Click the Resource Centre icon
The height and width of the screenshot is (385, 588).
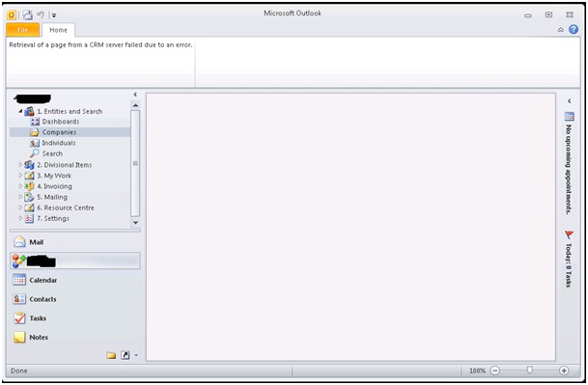click(x=29, y=207)
